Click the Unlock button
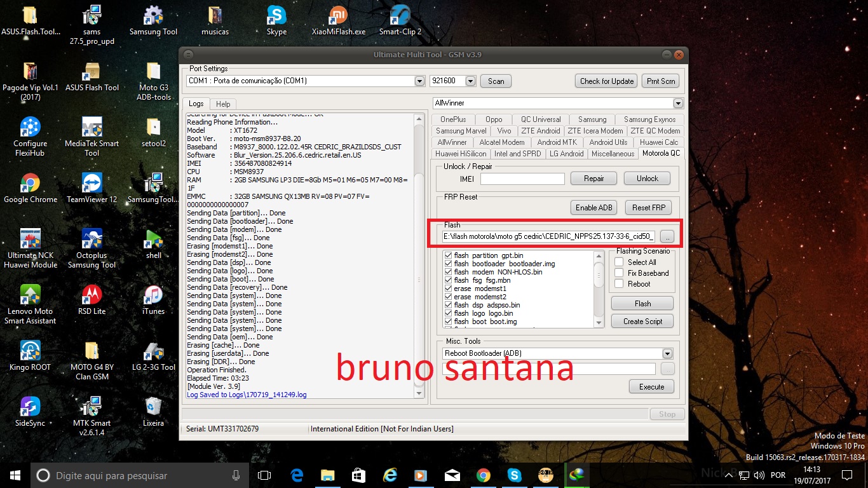The image size is (868, 488). (x=647, y=179)
